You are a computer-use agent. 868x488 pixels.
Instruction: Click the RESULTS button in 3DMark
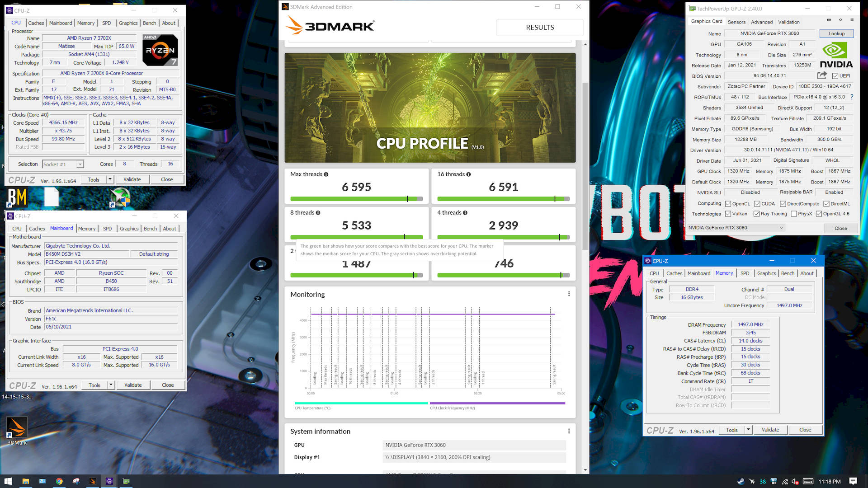(x=540, y=28)
